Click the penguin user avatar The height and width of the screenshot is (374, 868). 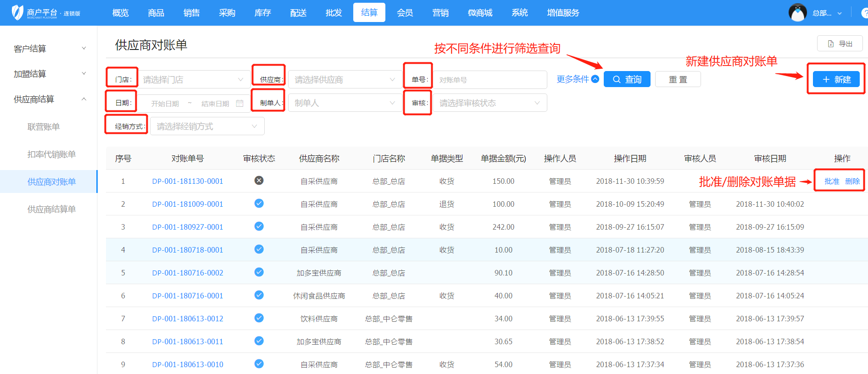pos(797,13)
